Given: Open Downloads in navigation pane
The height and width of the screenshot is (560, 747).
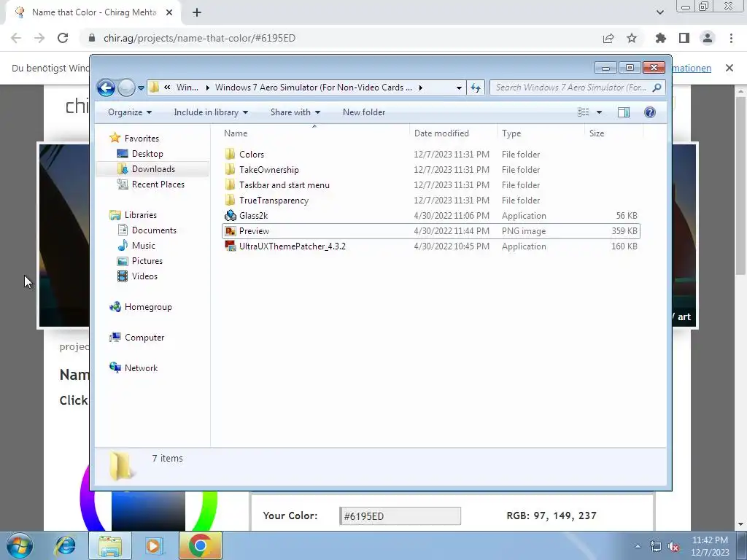Looking at the screenshot, I should [153, 169].
